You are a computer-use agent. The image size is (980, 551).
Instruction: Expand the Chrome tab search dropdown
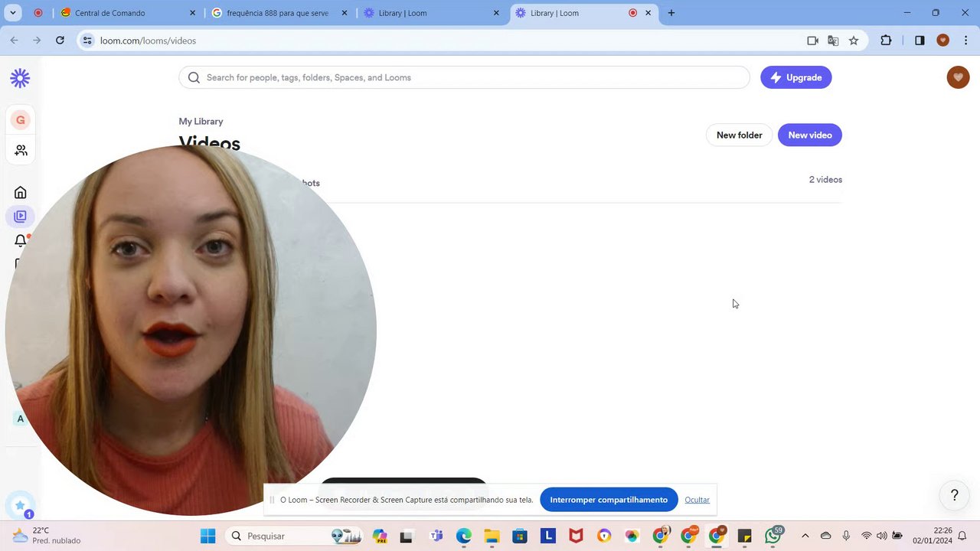[x=12, y=13]
